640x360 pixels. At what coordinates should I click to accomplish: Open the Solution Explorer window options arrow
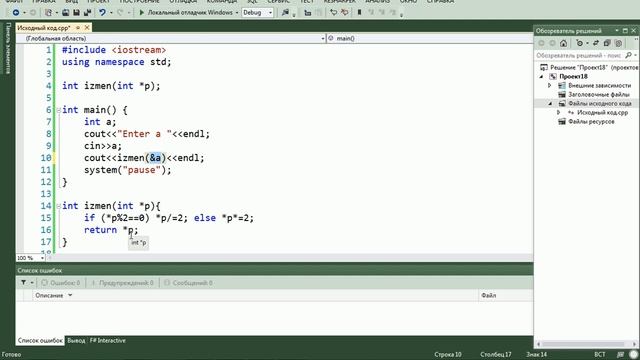tap(616, 31)
